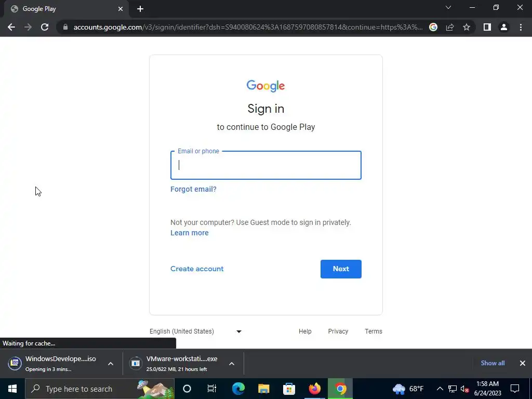532x399 pixels.
Task: Bookmark this page with the star icon
Action: click(x=467, y=27)
